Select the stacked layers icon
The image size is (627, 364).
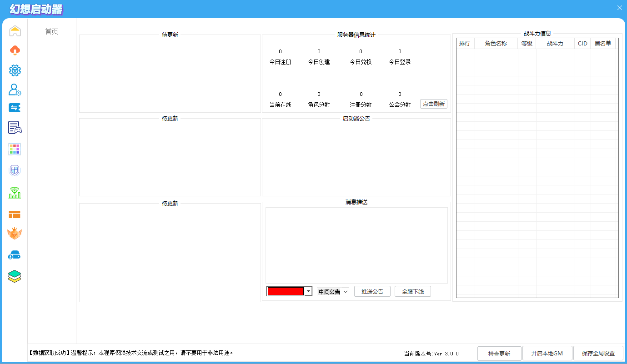[x=15, y=276]
